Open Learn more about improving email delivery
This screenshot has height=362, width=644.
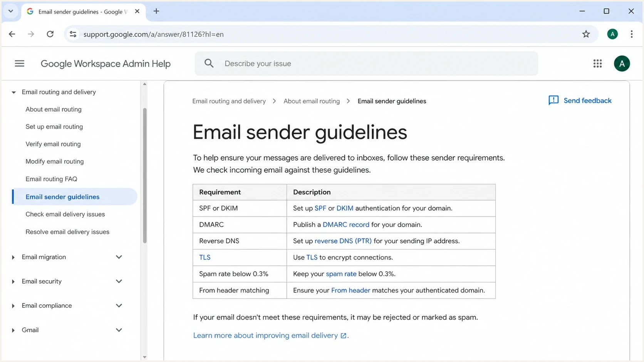coord(265,335)
